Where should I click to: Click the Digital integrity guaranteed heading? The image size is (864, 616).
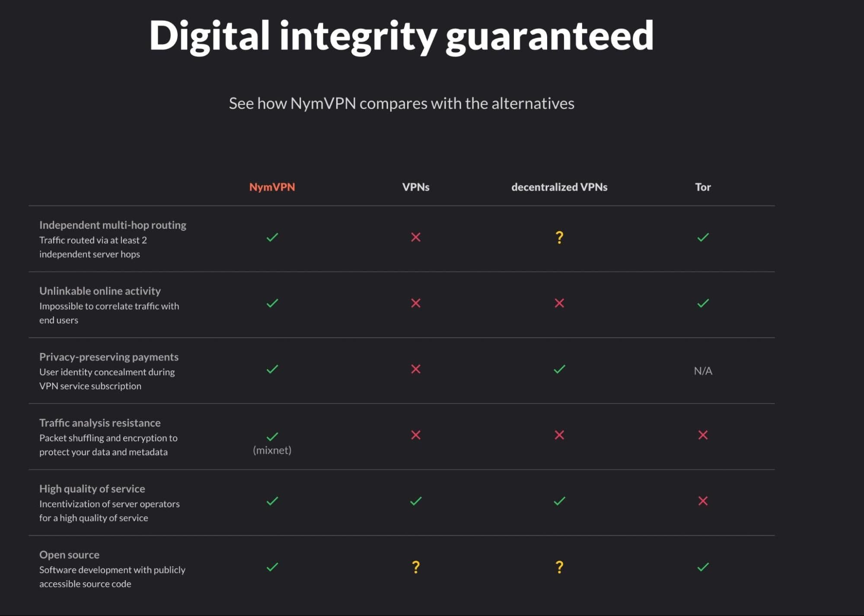point(401,35)
